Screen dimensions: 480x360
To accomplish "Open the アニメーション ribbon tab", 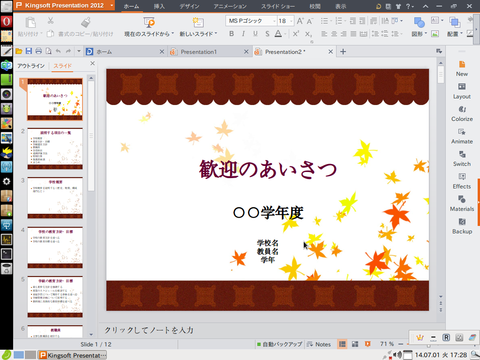I will (x=230, y=6).
